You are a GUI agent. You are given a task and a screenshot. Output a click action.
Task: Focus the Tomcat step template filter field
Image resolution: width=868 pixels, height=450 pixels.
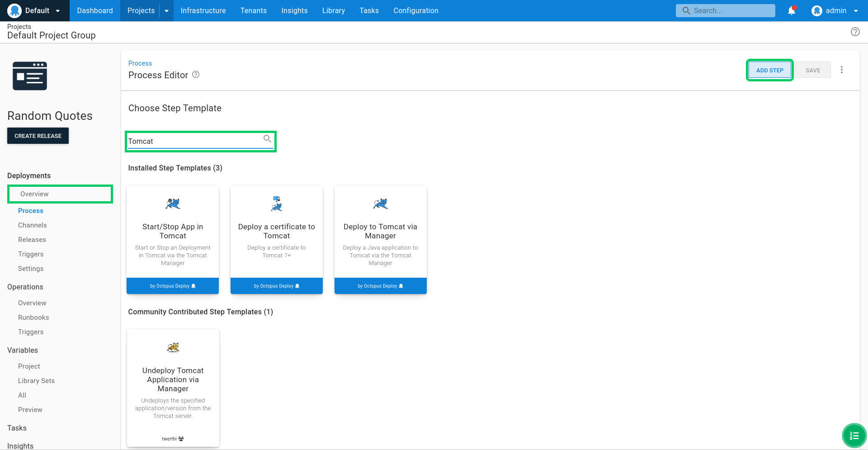coord(200,142)
